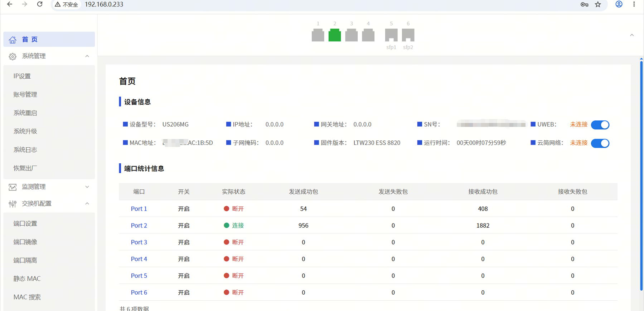Collapse the 交换机配置 menu chevron
644x311 pixels.
(87, 203)
